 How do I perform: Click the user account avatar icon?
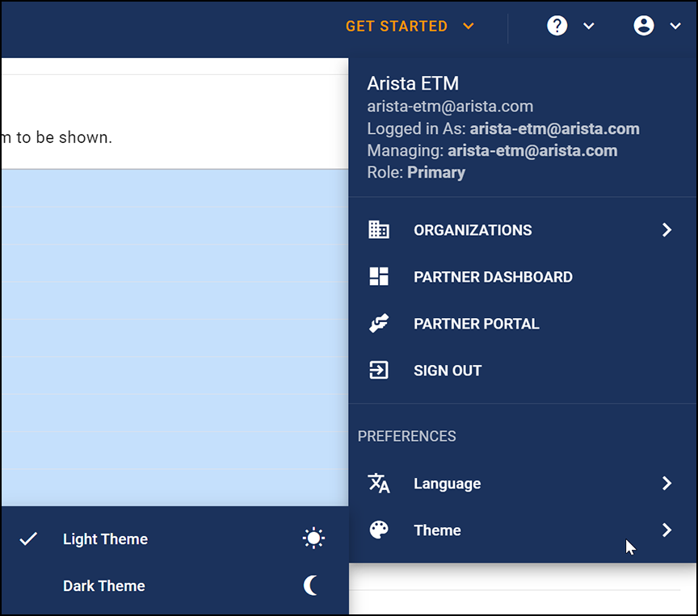pos(644,25)
